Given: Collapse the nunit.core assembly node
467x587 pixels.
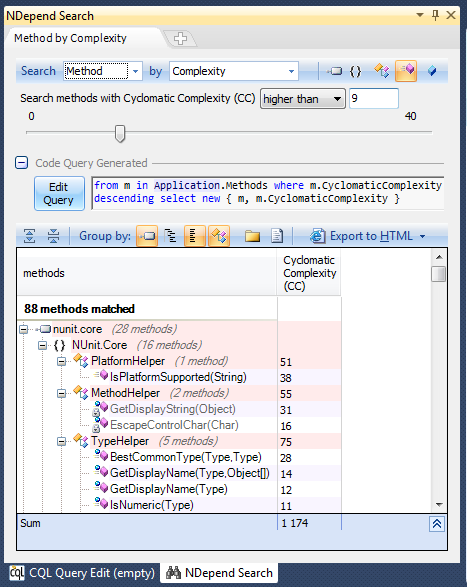Looking at the screenshot, I should [24, 329].
